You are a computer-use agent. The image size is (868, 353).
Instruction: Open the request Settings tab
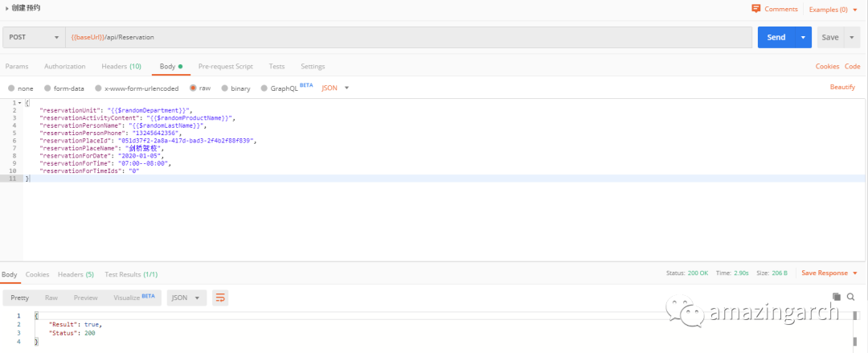[313, 66]
